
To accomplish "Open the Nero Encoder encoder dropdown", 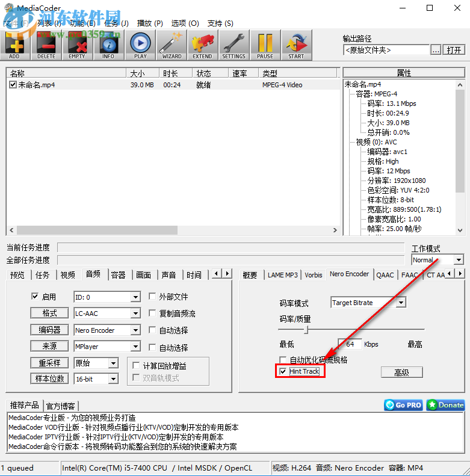I will 136,330.
